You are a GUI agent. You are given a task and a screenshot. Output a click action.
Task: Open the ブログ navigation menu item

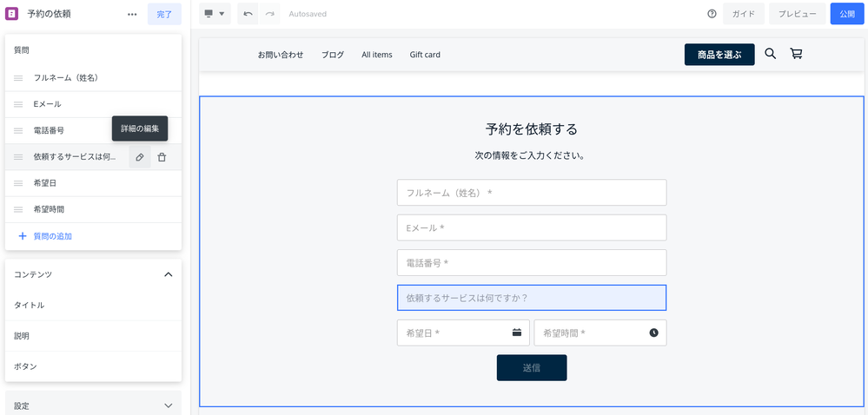pos(333,55)
